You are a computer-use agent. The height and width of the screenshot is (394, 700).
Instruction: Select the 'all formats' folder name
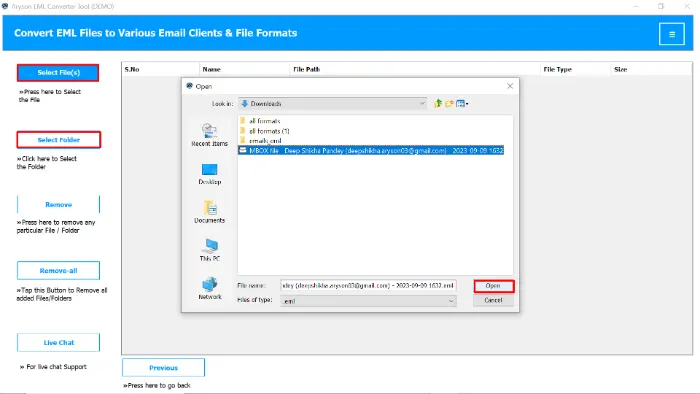tap(265, 121)
